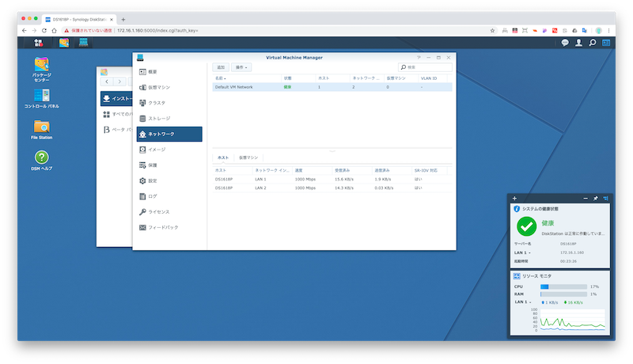Open the 操作 action dropdown

[x=241, y=67]
